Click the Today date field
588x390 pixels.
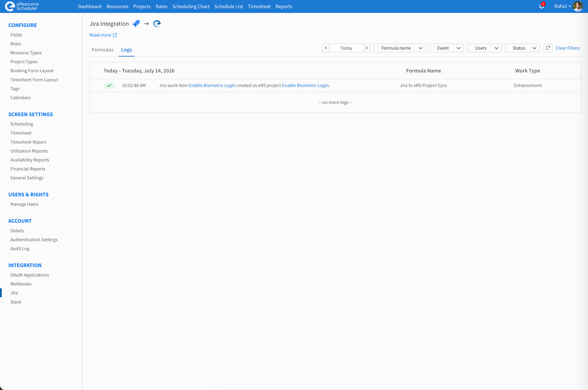coord(346,48)
